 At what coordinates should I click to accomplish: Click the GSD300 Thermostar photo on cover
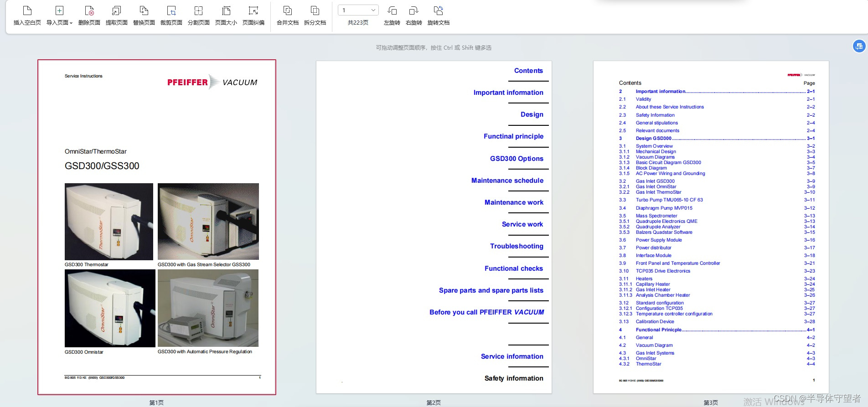tap(109, 222)
